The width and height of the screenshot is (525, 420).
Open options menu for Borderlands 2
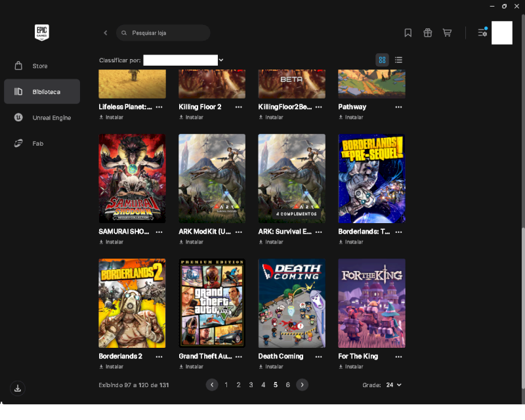(159, 357)
